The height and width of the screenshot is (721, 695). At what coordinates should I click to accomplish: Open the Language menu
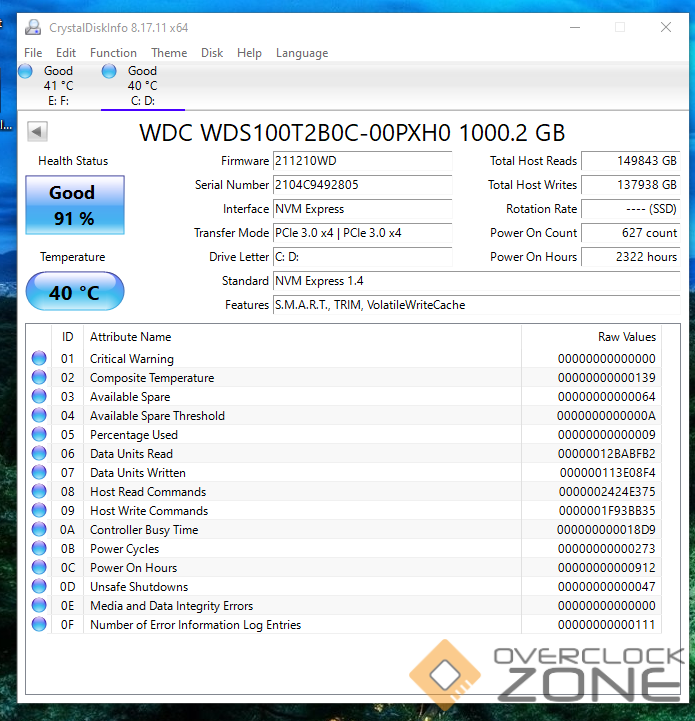click(x=302, y=53)
